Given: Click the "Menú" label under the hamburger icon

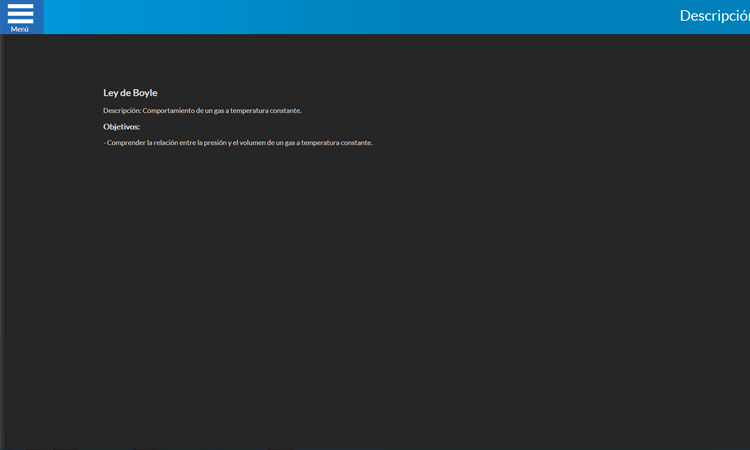Looking at the screenshot, I should [20, 29].
